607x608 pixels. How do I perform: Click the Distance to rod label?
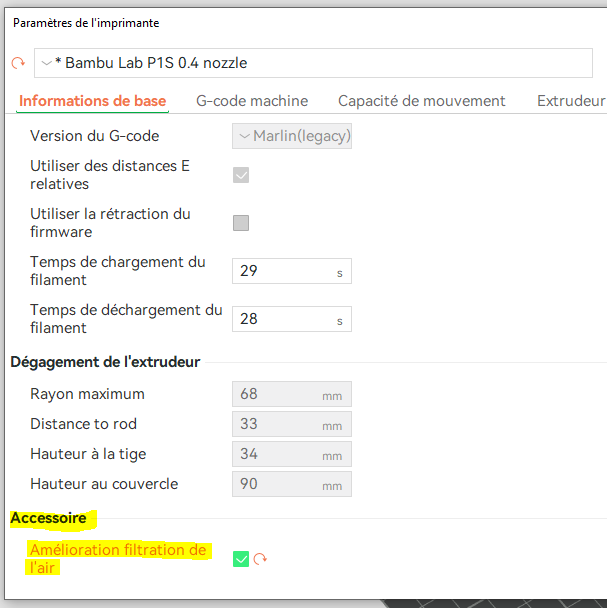tap(83, 424)
